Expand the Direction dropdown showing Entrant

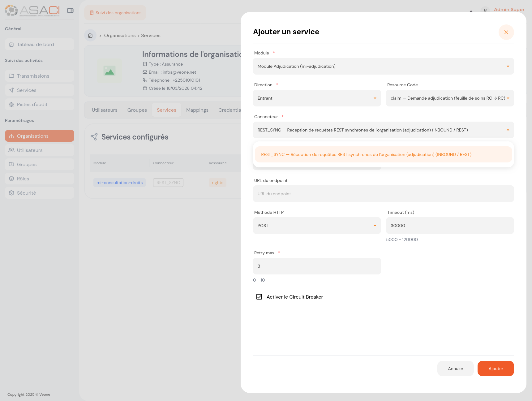pos(317,98)
